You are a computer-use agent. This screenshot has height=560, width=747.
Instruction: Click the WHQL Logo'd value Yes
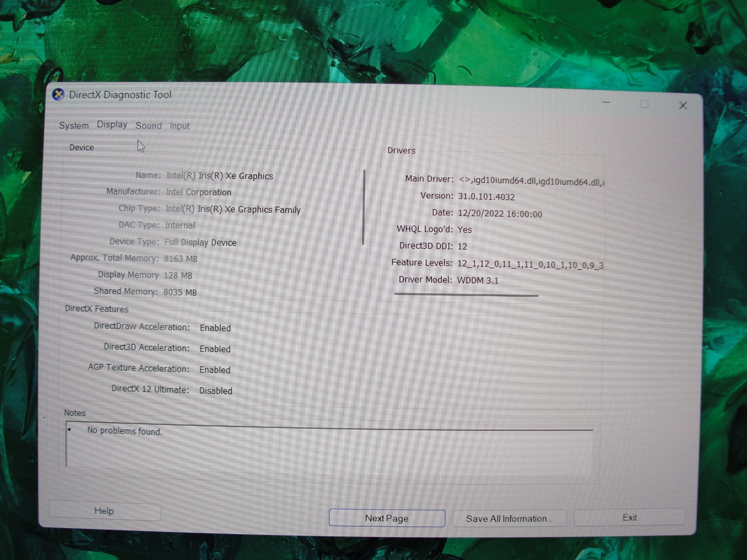point(465,230)
